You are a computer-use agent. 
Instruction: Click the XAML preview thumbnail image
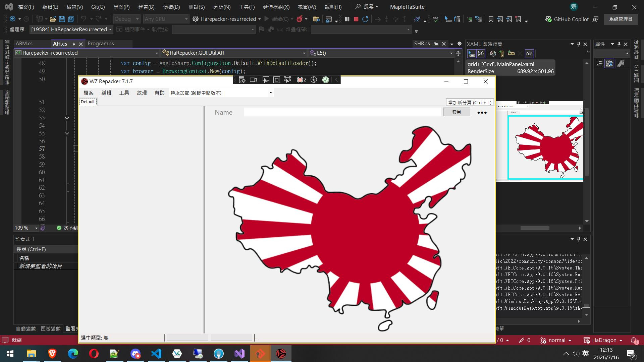click(x=540, y=141)
